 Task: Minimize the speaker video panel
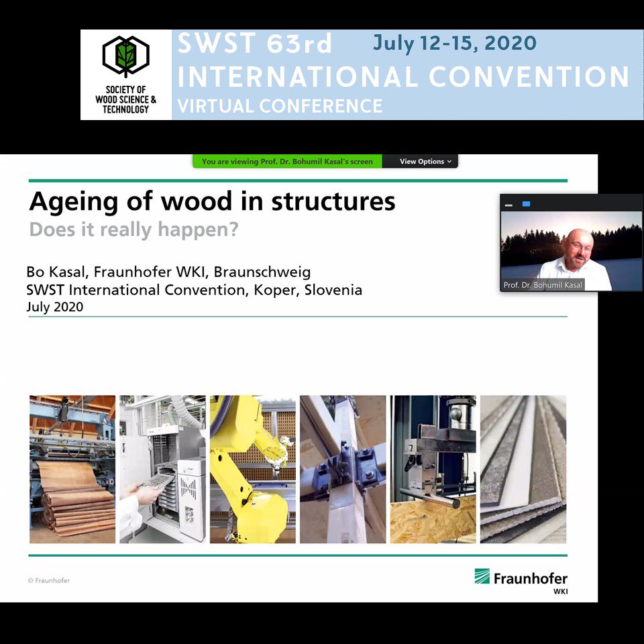click(508, 205)
